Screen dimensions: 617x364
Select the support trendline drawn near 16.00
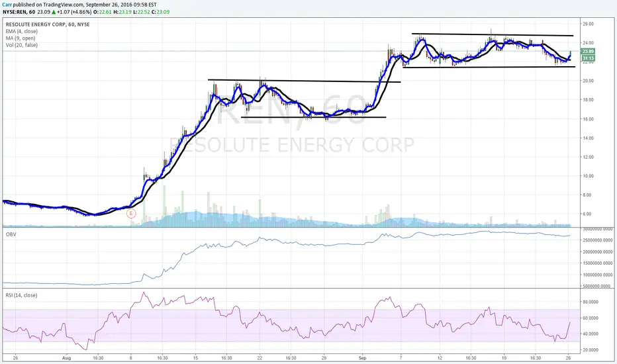[x=314, y=117]
